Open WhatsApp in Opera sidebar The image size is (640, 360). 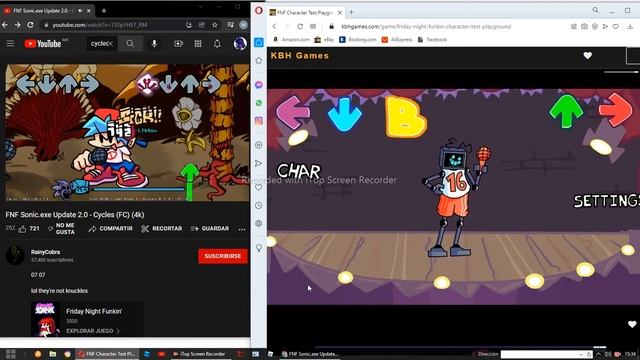pos(258,103)
